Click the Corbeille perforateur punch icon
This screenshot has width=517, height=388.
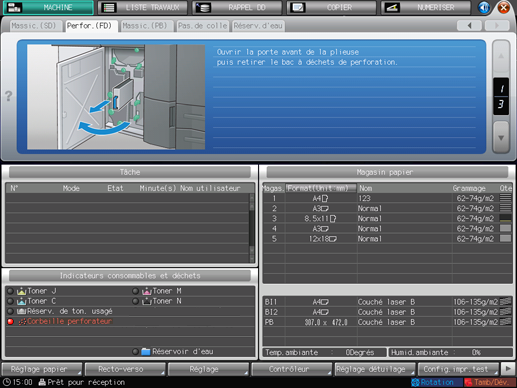pyautogui.click(x=22, y=322)
